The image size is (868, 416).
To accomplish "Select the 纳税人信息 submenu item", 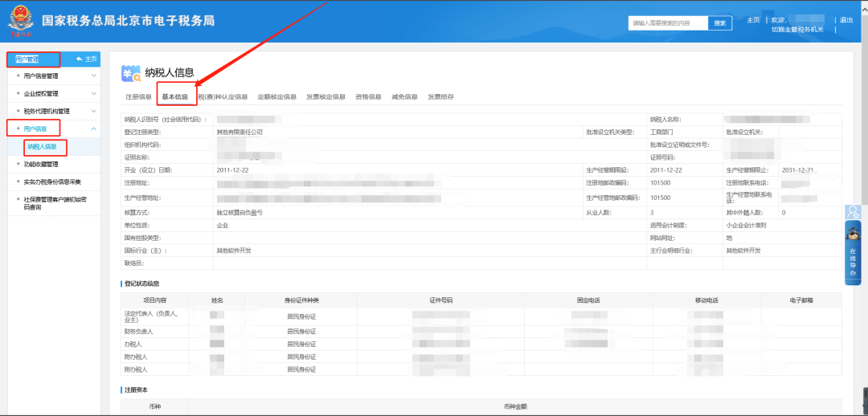I will tap(42, 147).
